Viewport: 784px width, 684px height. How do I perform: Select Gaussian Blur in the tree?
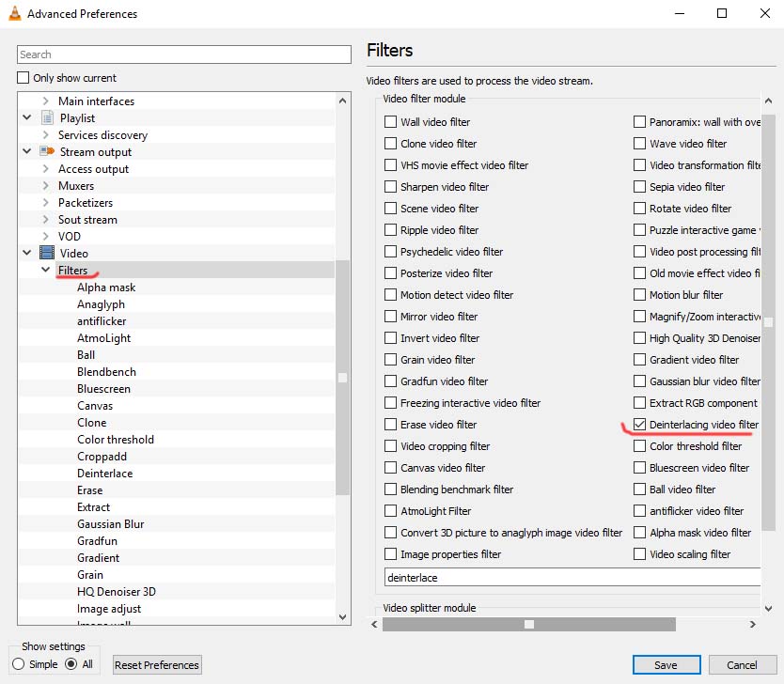point(111,524)
